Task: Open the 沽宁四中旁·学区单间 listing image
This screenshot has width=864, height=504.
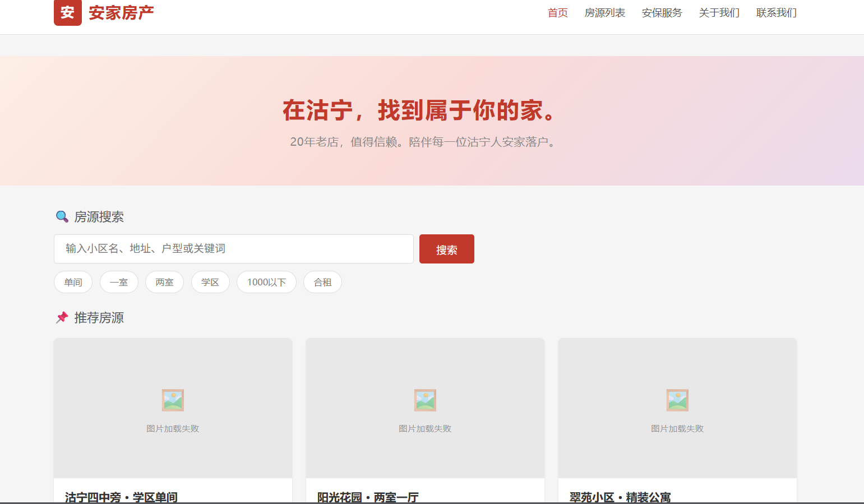Action: point(173,408)
